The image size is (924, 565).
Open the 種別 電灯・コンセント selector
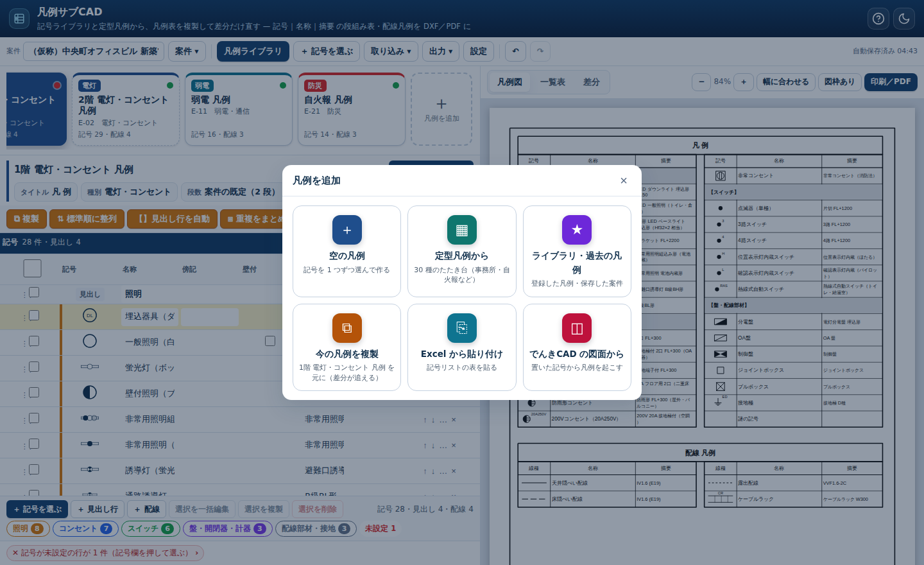pyautogui.click(x=129, y=192)
